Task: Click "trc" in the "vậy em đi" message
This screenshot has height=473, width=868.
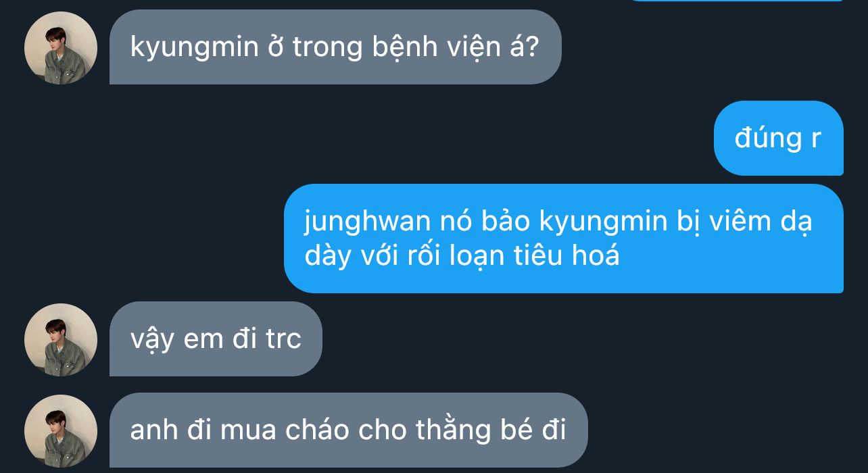Action: [283, 340]
